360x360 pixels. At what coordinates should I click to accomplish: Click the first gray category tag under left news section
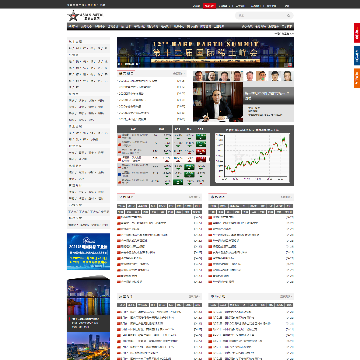121,206
